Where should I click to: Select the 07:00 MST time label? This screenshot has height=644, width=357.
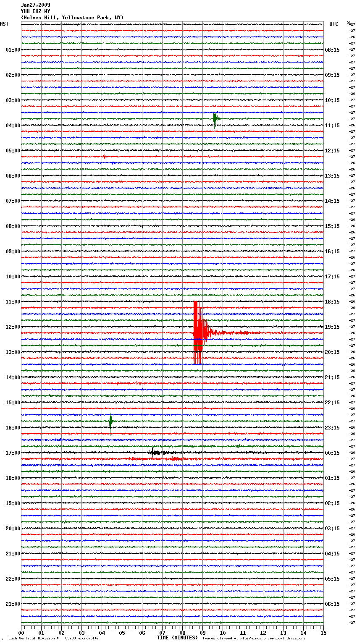13,201
